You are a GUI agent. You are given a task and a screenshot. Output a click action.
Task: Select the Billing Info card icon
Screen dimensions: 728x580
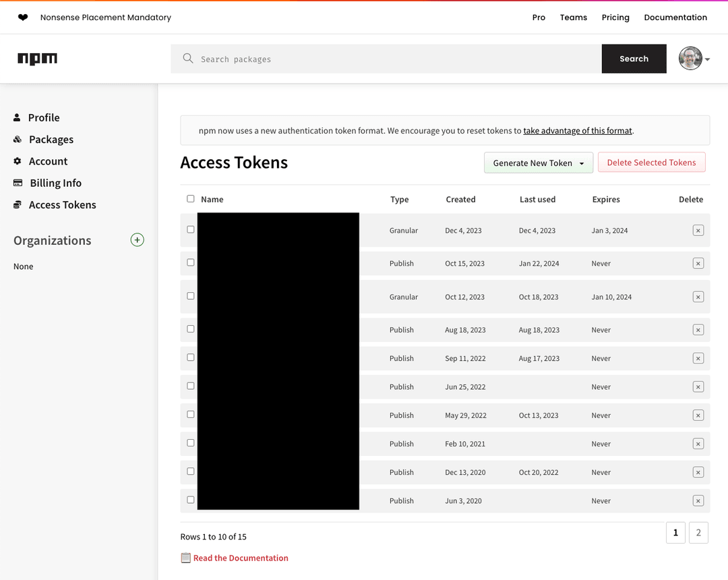[16, 183]
